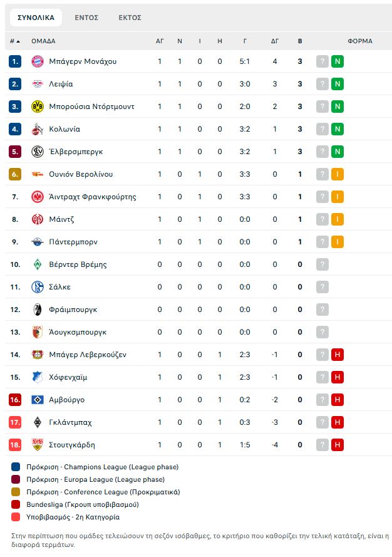Click the Stuttgart club crest
This screenshot has width=392, height=557.
click(38, 445)
